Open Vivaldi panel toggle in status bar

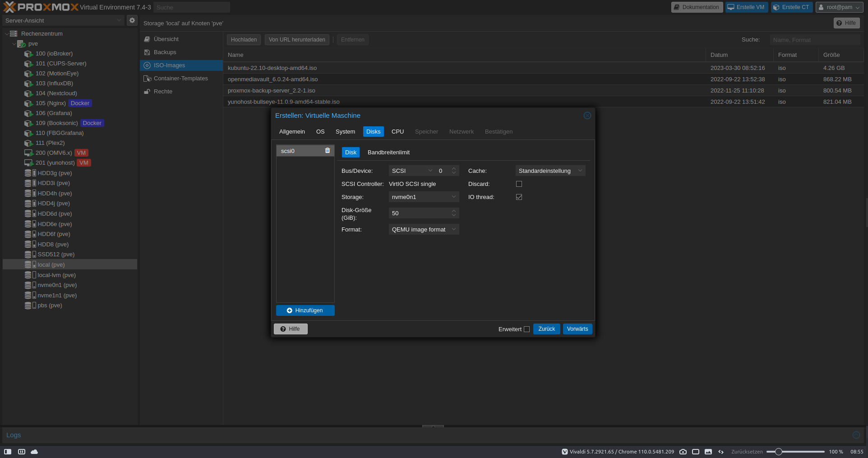click(8, 451)
